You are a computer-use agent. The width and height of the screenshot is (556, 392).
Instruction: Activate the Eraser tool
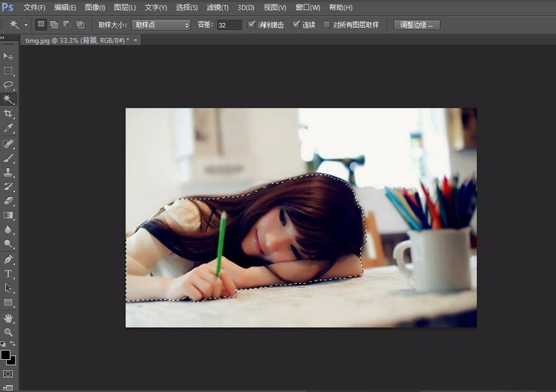click(x=8, y=201)
